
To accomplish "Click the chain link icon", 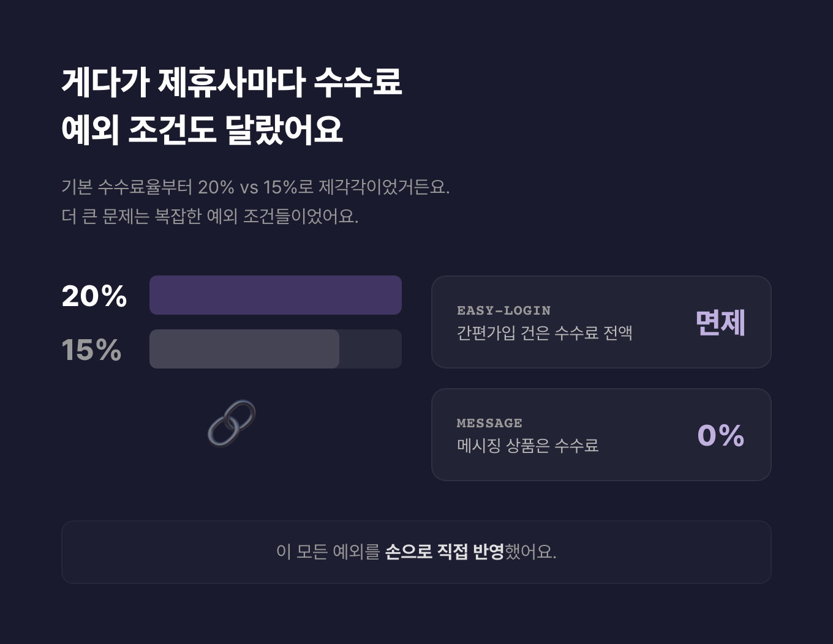I will coord(232,423).
